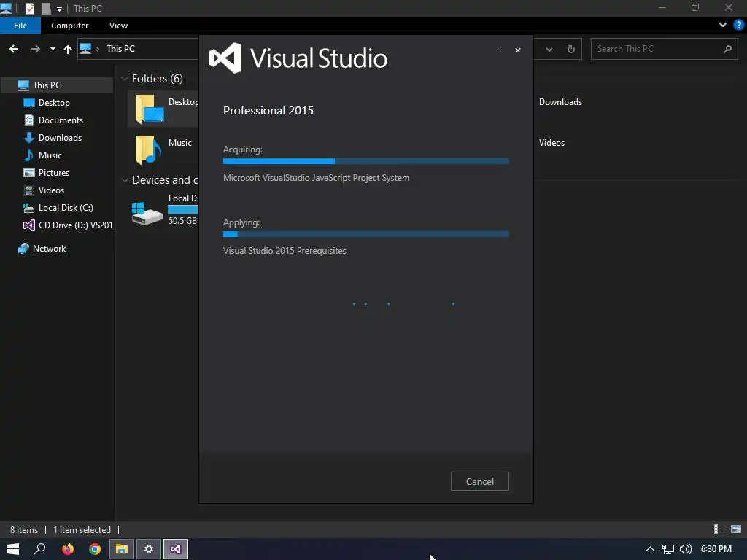This screenshot has width=747, height=560.
Task: Click This PC in the address bar
Action: [x=120, y=49]
